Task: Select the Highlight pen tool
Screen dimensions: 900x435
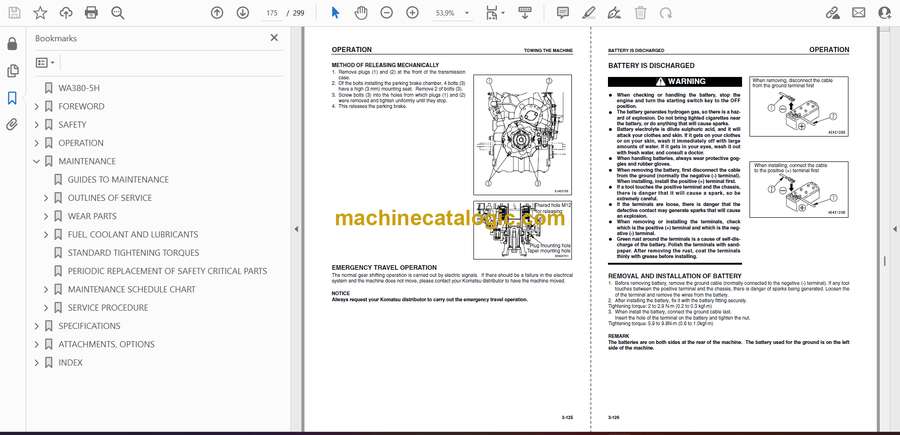Action: click(x=588, y=13)
